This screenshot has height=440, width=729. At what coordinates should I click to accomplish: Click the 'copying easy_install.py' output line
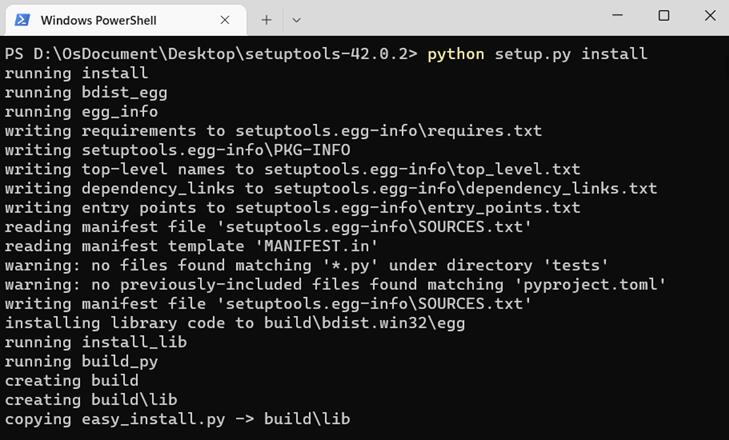pos(177,419)
